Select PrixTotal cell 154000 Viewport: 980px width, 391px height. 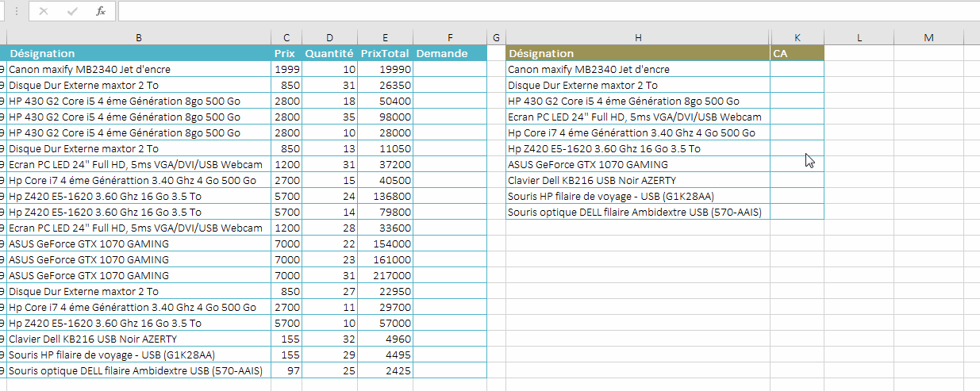point(385,243)
